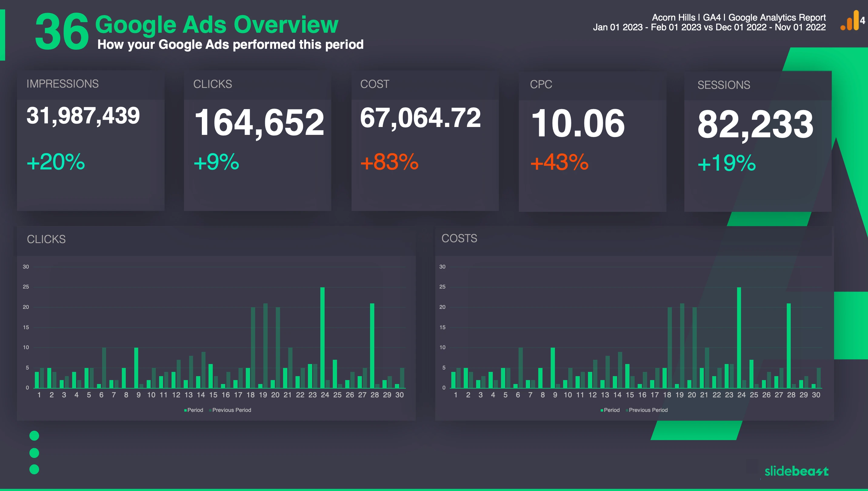Screen dimensions: 868x491
Task: Select the clicks value 164,652
Action: pos(259,123)
